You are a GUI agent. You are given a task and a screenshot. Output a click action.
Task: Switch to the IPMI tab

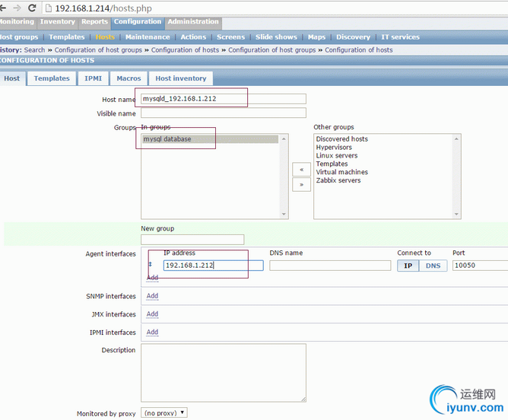point(93,78)
